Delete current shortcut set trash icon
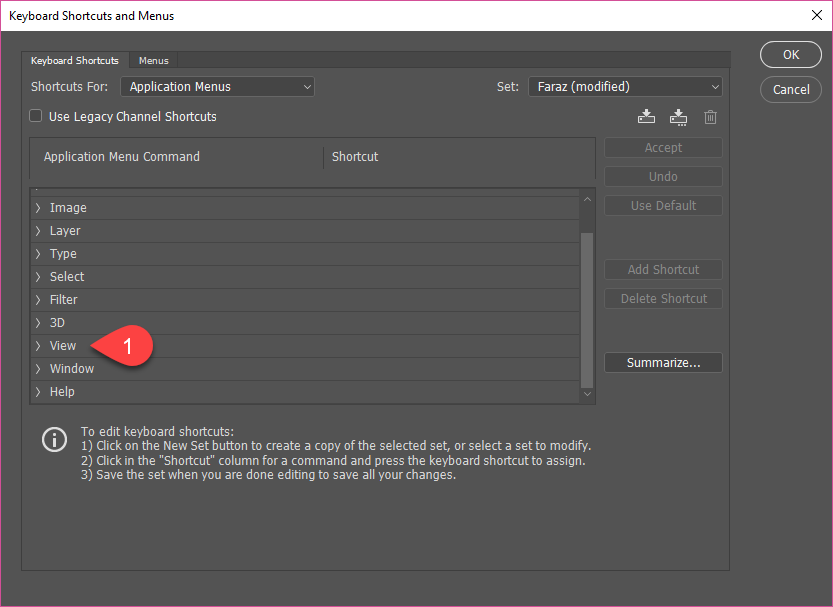The image size is (833, 607). click(710, 117)
